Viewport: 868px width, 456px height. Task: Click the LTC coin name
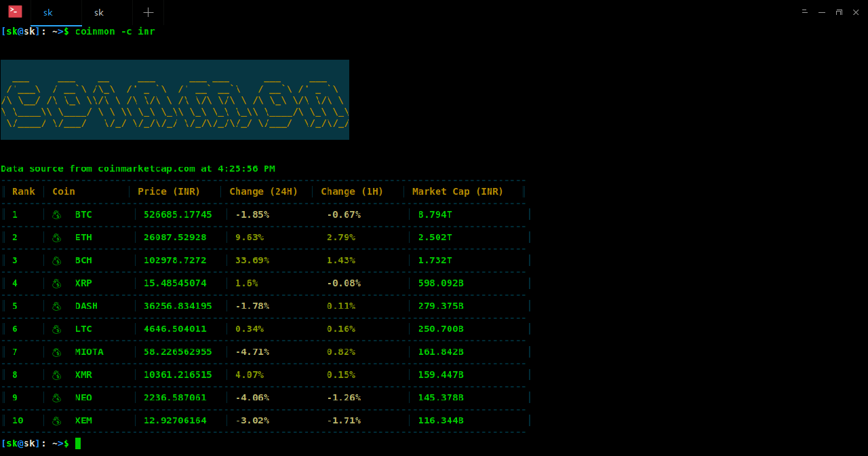(x=83, y=329)
